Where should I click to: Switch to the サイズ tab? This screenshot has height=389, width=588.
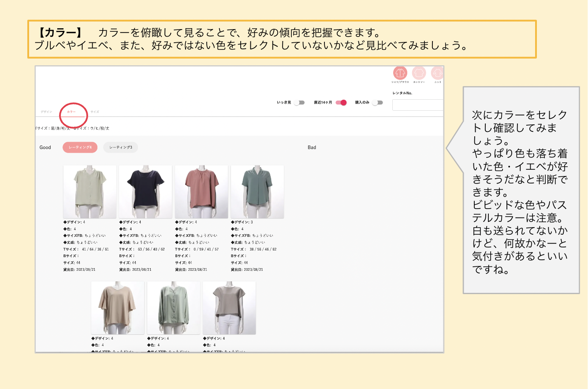[95, 112]
